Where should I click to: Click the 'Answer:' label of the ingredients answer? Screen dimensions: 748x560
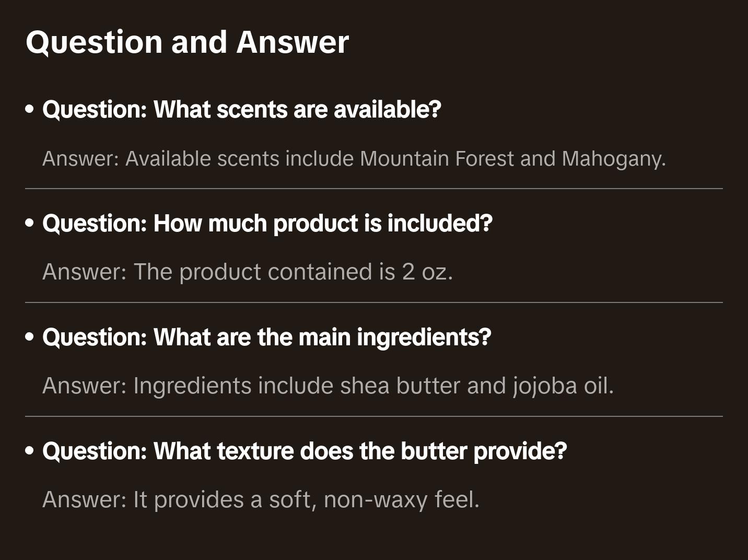click(85, 386)
